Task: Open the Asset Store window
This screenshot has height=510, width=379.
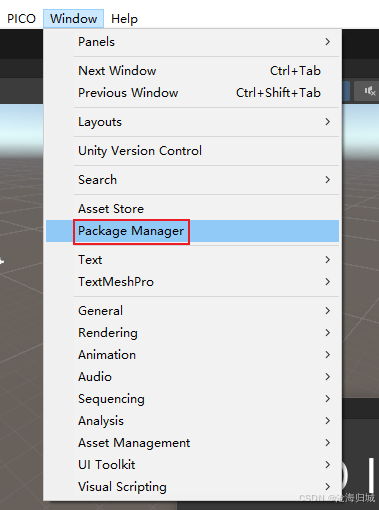Action: [192, 209]
